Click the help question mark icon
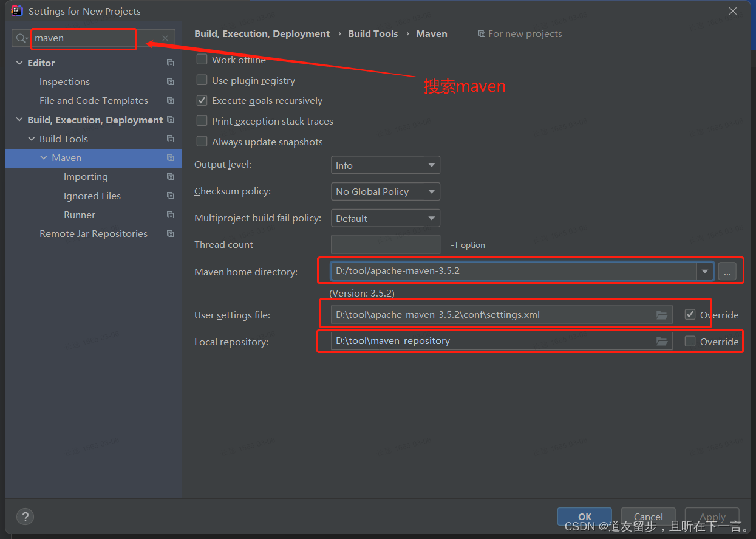 pyautogui.click(x=25, y=517)
